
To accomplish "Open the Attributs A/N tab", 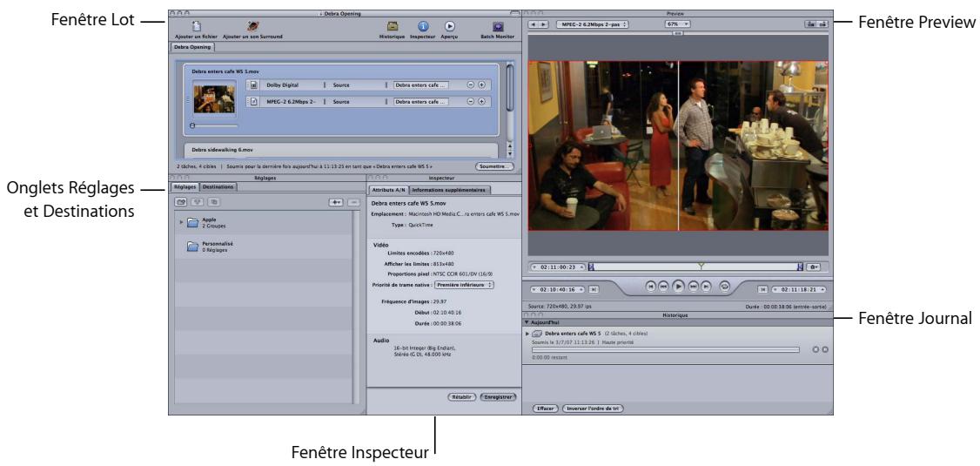I will coord(387,190).
